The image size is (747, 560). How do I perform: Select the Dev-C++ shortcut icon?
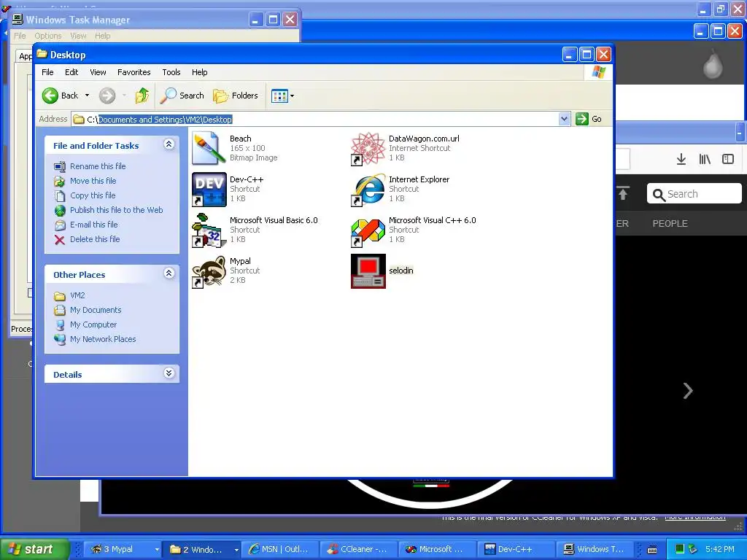click(x=209, y=190)
